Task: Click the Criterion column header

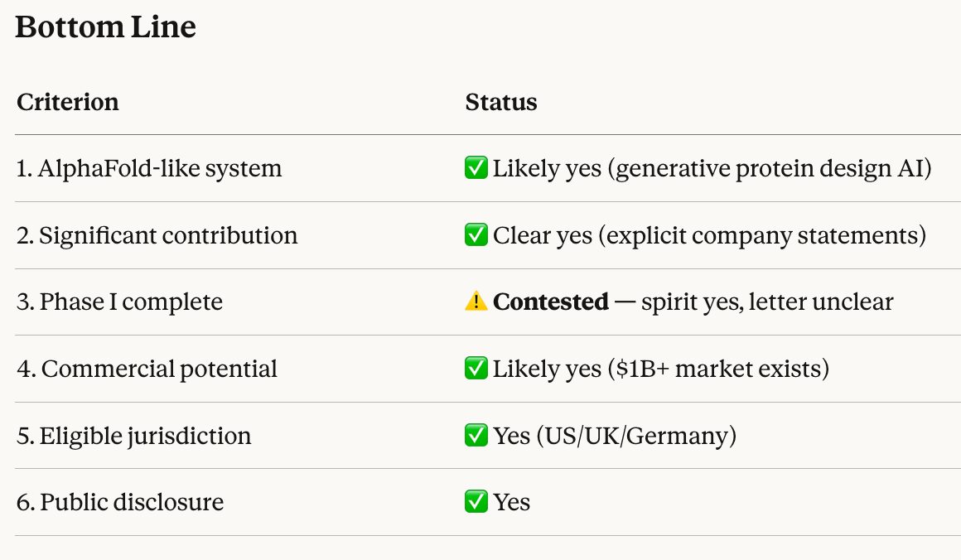Action: click(68, 102)
